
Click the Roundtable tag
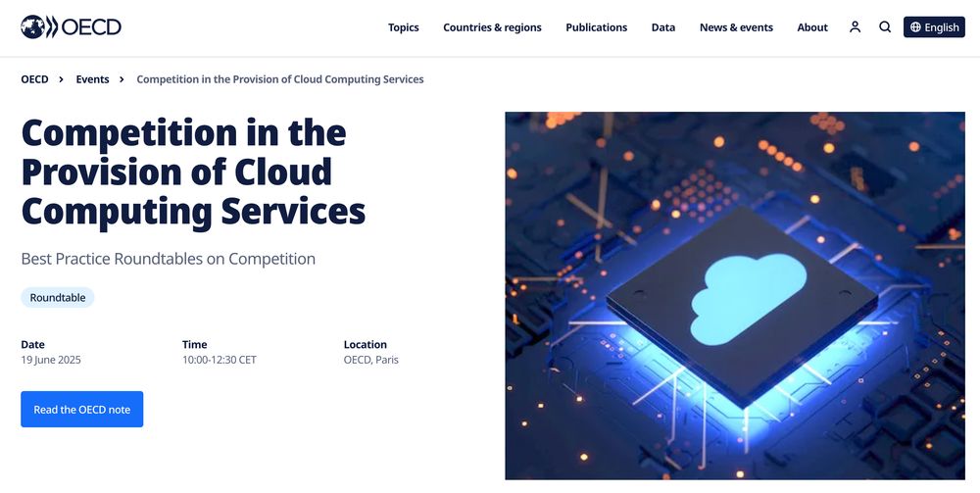[x=58, y=297]
